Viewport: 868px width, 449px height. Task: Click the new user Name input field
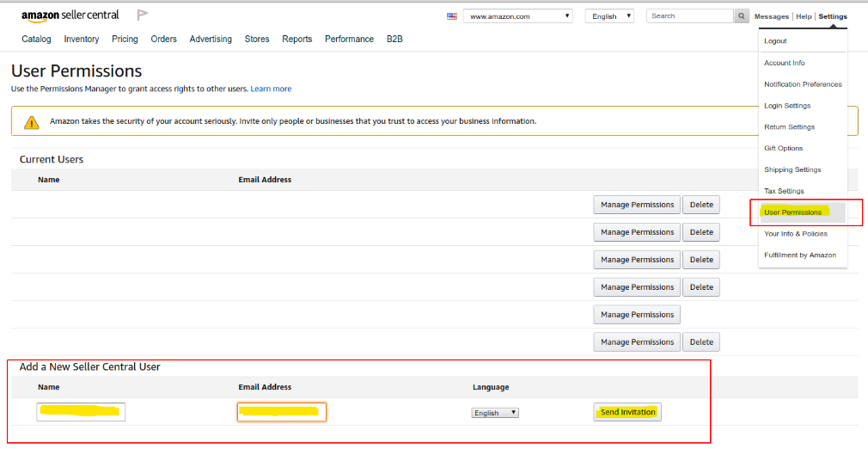point(81,412)
